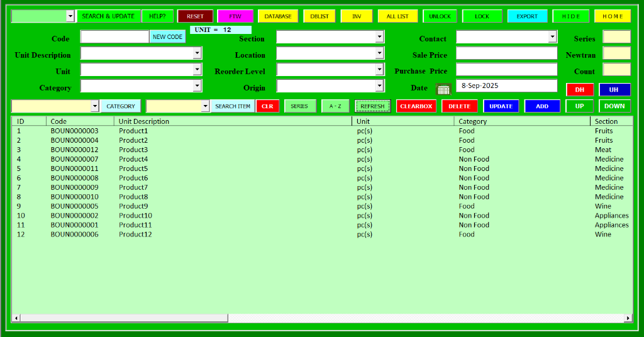The image size is (644, 337).
Task: Click the Sale Price input field
Action: [x=506, y=53]
